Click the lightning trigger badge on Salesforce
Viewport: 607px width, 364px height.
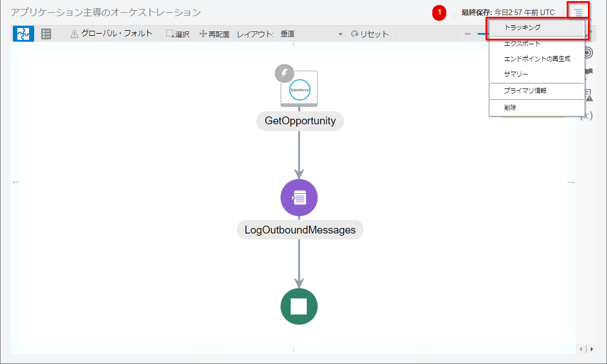pyautogui.click(x=284, y=73)
